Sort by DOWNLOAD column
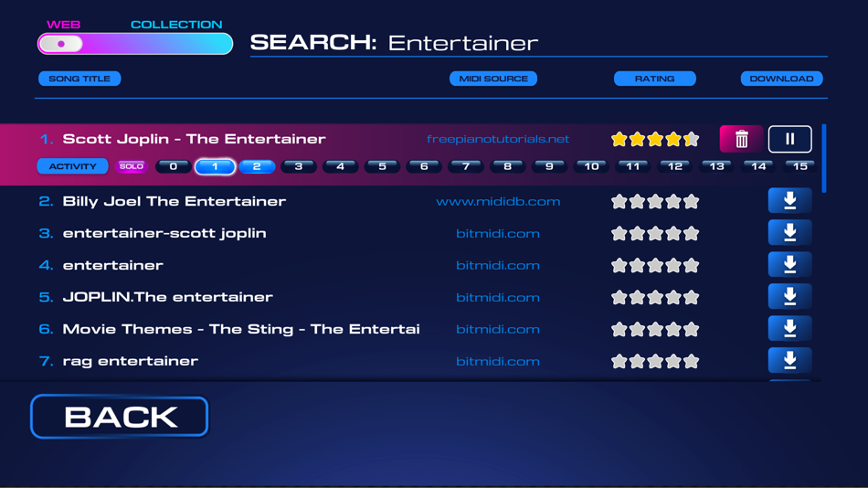 [x=781, y=79]
